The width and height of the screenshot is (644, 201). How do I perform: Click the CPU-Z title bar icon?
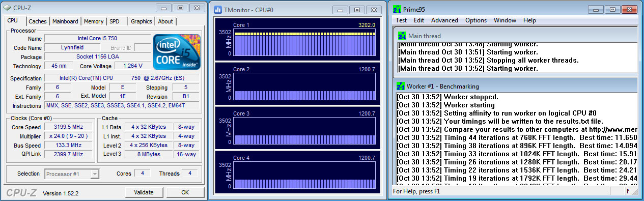click(7, 8)
